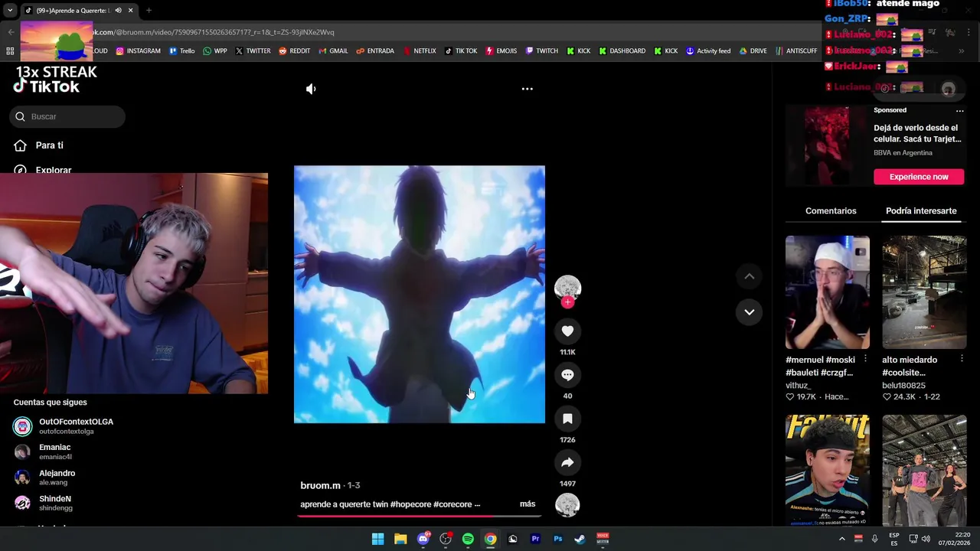
Task: Open TIK TOK bookmark
Action: pos(460,51)
